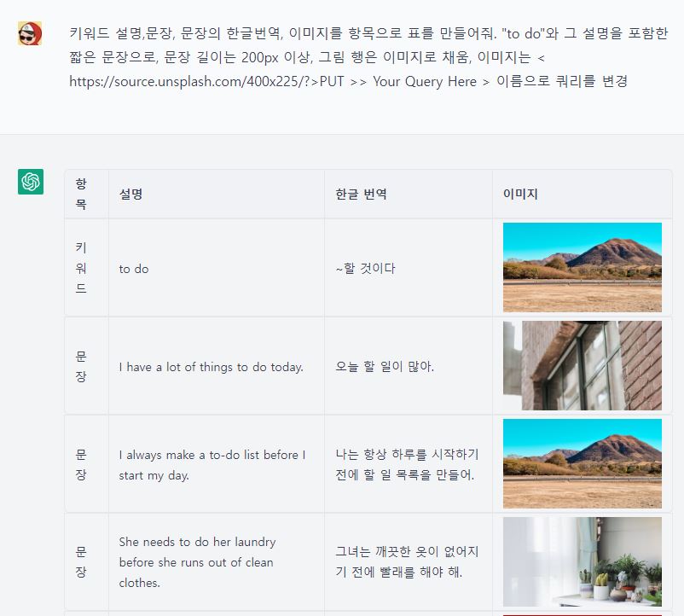Image resolution: width=684 pixels, height=616 pixels.
Task: Click the user avatar with red cap
Action: pyautogui.click(x=30, y=33)
